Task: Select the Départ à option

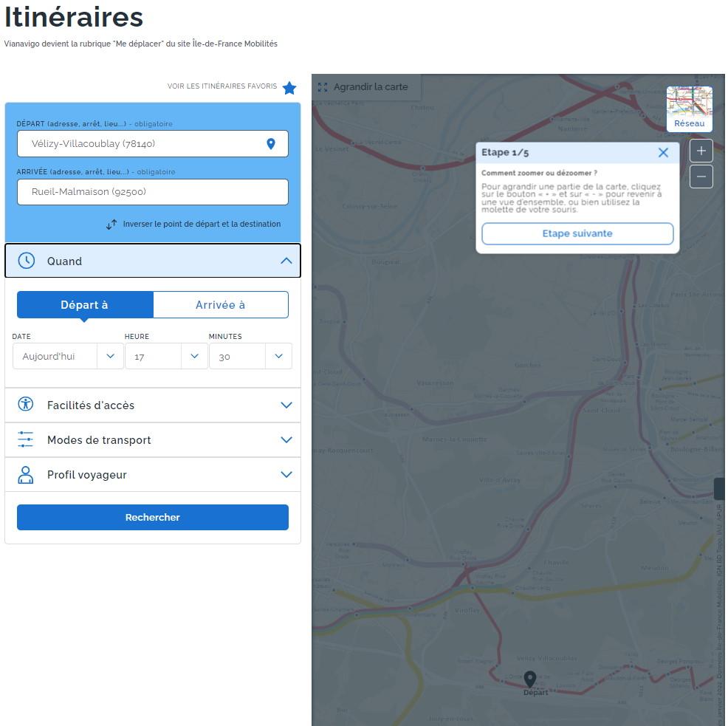Action: pyautogui.click(x=85, y=305)
